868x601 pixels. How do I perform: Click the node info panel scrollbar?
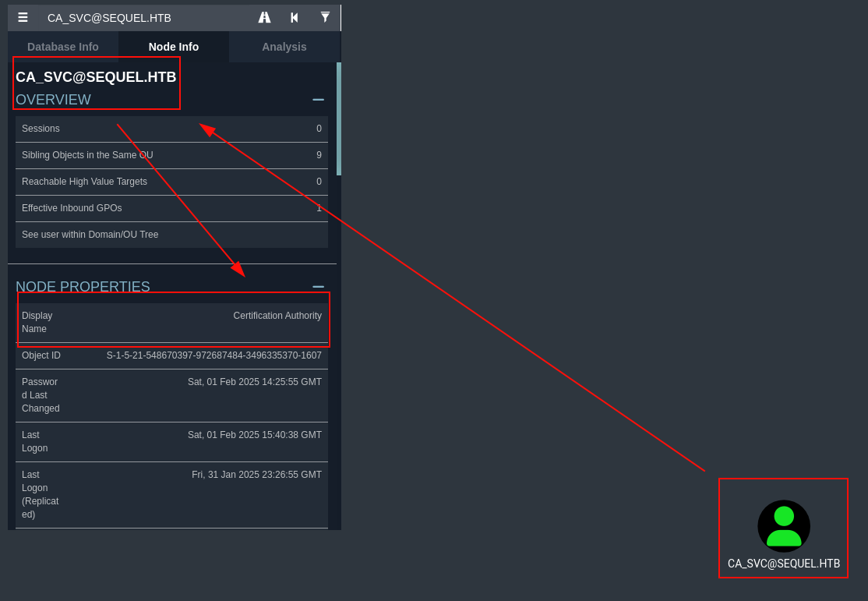pos(339,118)
